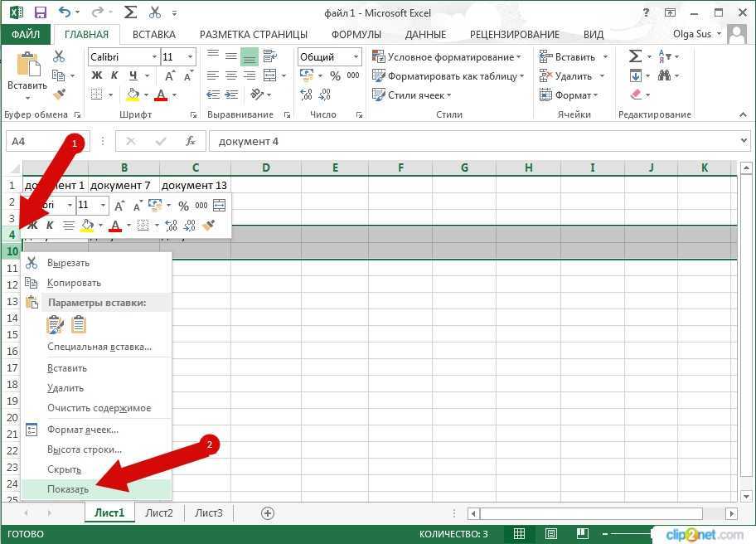Image resolution: width=756 pixels, height=544 pixels.
Task: Open the Общий number format dropdown
Action: pos(356,57)
